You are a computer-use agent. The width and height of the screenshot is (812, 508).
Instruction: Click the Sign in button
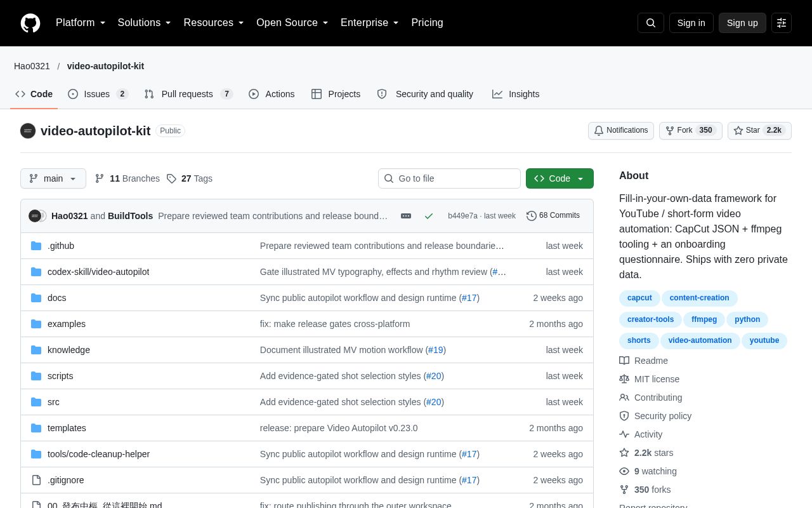691,23
